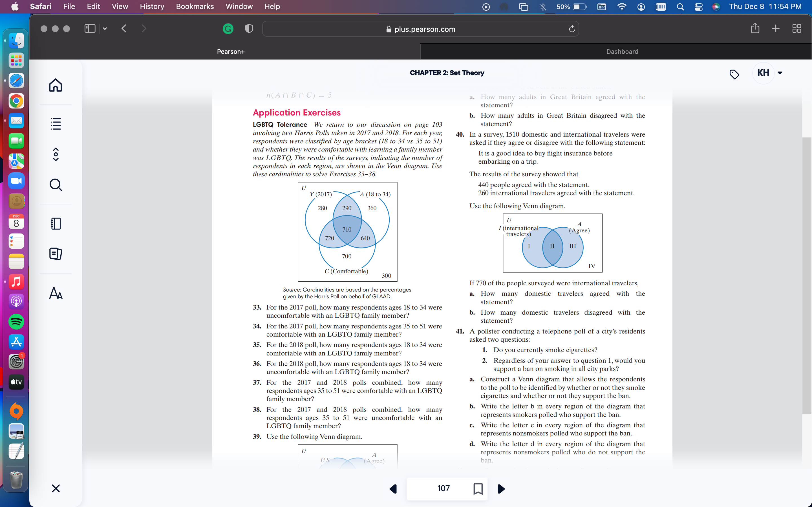This screenshot has height=507, width=812.
Task: Advance to the next page with the right arrow
Action: [501, 489]
